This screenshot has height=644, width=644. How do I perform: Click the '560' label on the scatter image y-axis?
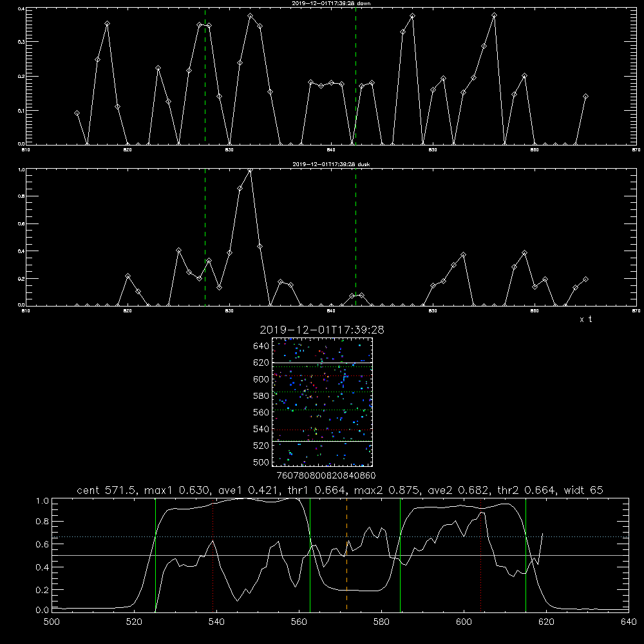[261, 412]
